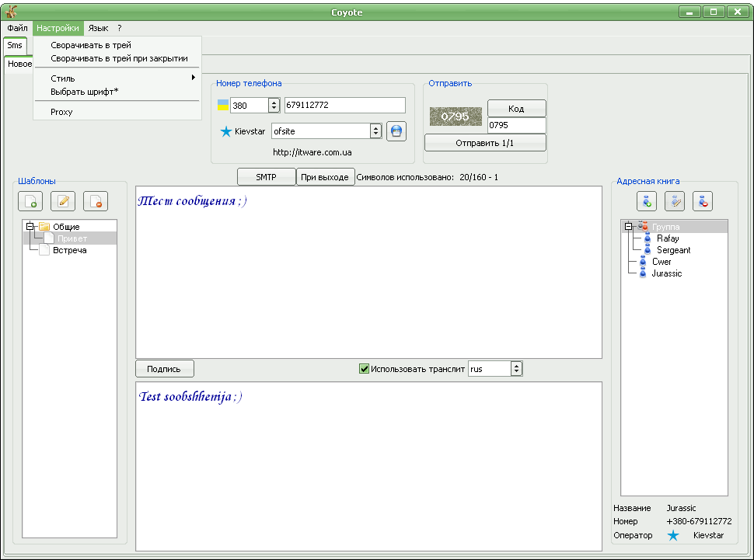Collapse the Общие templates folder
754x560 pixels.
pyautogui.click(x=30, y=227)
